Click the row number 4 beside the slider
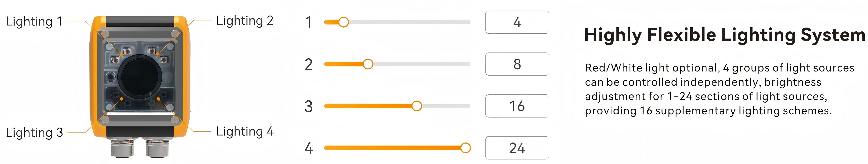This screenshot has height=164, width=868. tap(308, 148)
